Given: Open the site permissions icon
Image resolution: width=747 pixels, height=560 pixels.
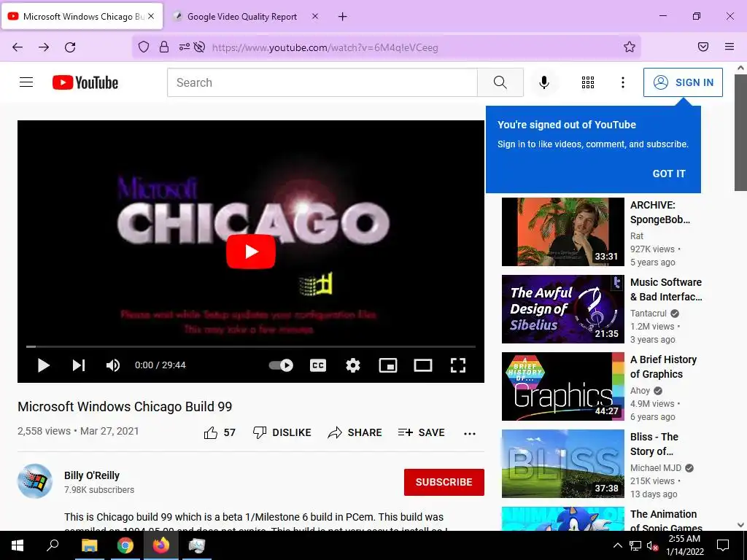Looking at the screenshot, I should (x=185, y=47).
